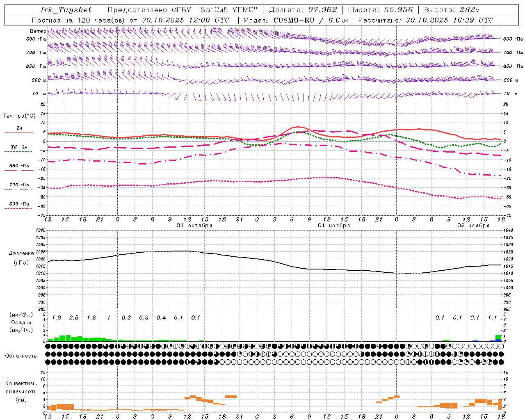525x420 pixels.
Task: Click the 01 ноября date label
Action: pos(334,225)
